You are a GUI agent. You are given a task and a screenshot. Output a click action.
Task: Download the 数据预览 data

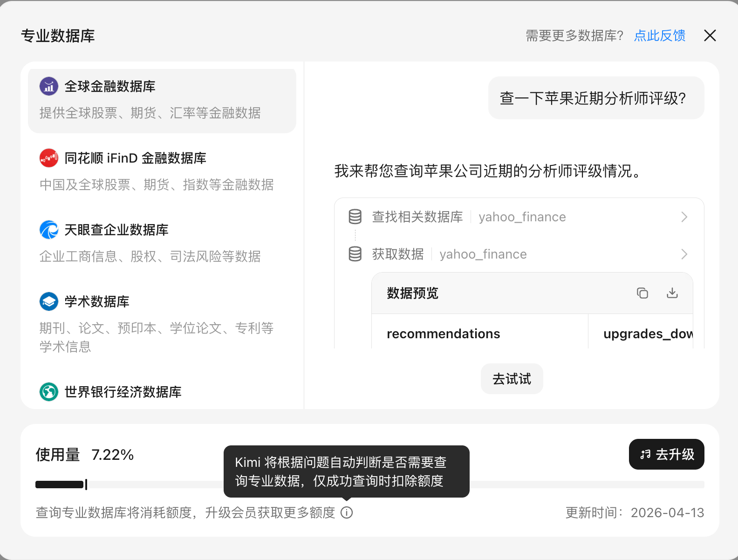[x=672, y=293]
